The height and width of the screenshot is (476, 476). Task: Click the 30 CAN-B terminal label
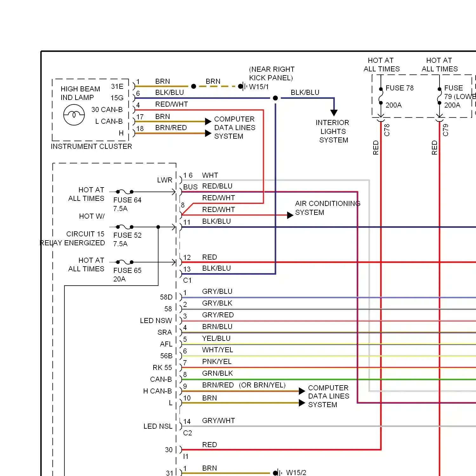point(107,110)
